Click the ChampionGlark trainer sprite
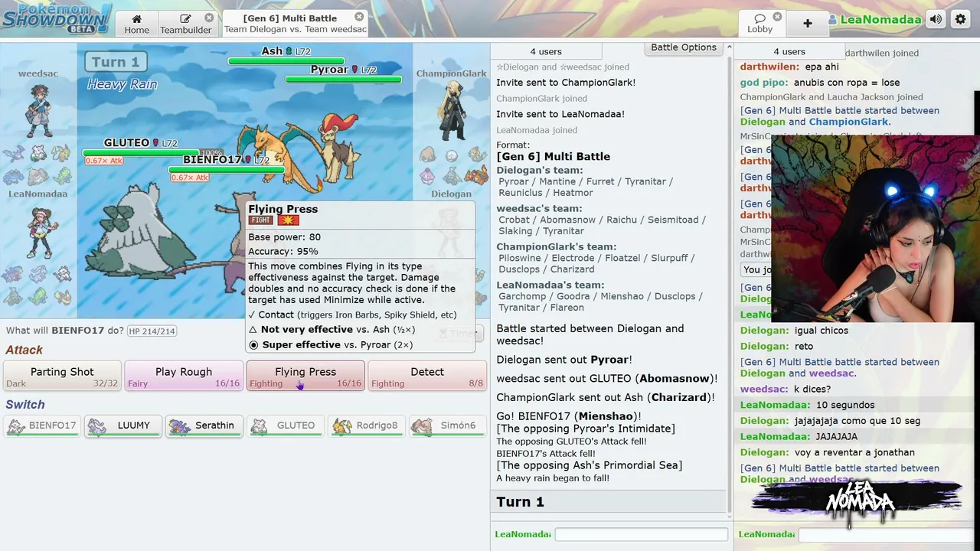The image size is (980, 551). [x=452, y=111]
